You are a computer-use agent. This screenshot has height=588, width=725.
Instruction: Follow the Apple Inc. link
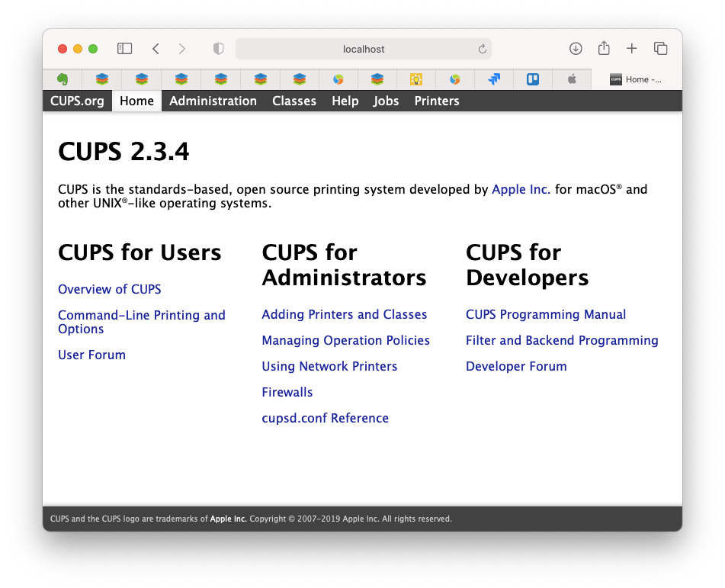pyautogui.click(x=521, y=189)
